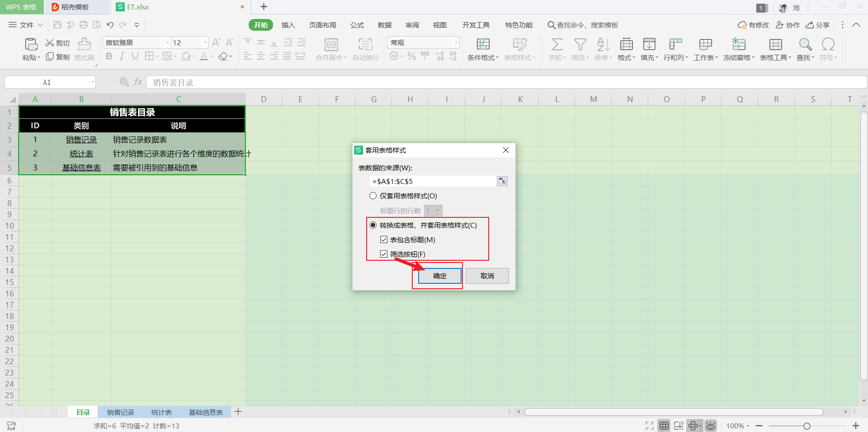Screen dimensions: 868x432
Task: Click the 协作 collaborate button
Action: point(788,25)
